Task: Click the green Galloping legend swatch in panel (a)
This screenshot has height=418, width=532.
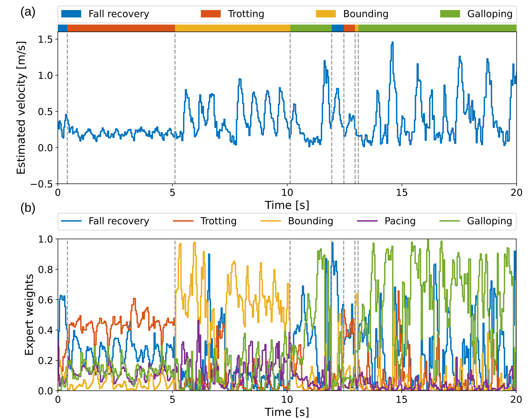Action: point(450,14)
